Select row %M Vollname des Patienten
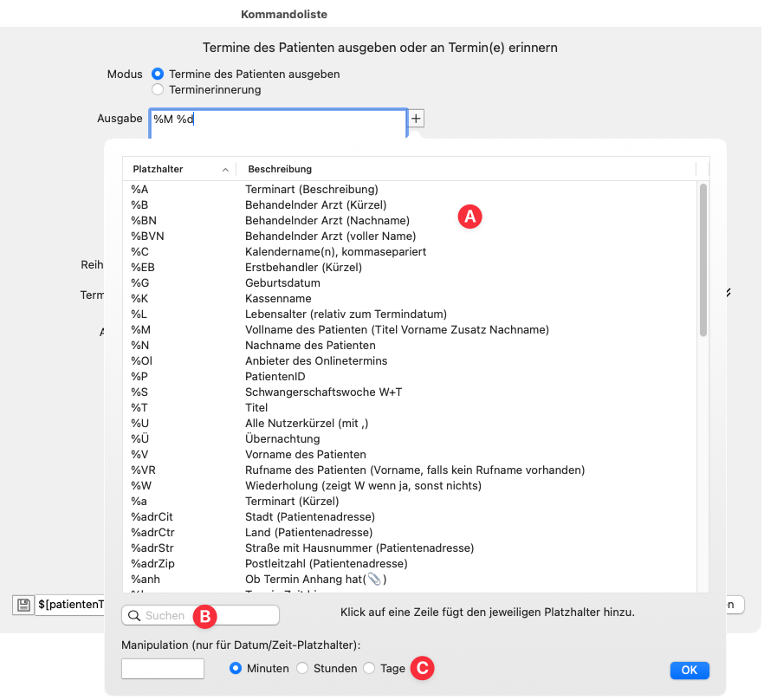Screen dimensions: 764x700 (x=411, y=329)
